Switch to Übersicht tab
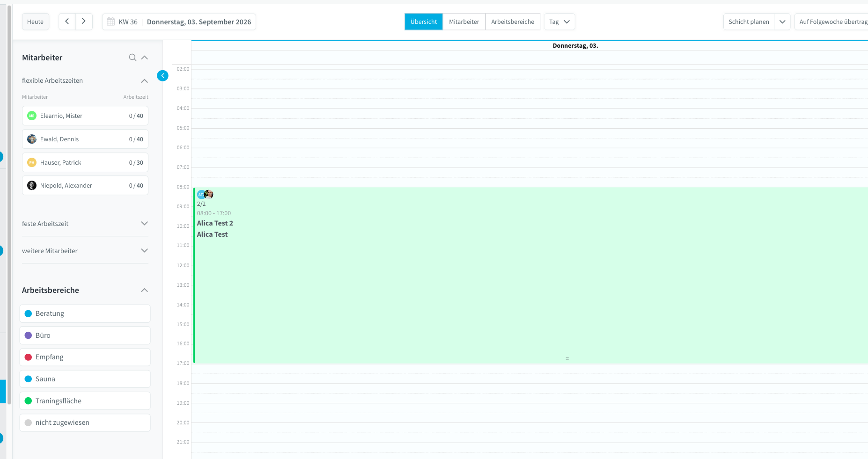Screen dimensions: 868x459 click(424, 22)
